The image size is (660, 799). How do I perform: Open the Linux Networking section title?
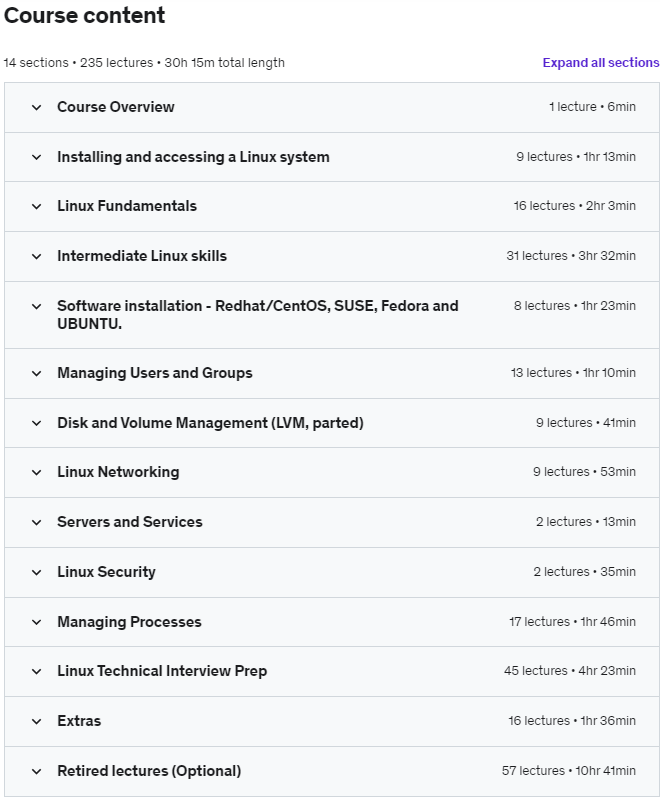pos(118,472)
